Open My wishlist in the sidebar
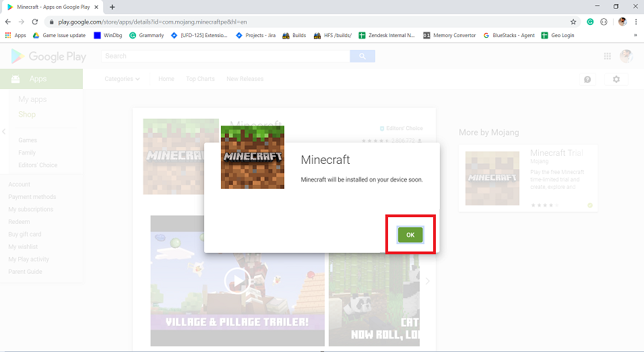644x352 pixels. tap(23, 247)
